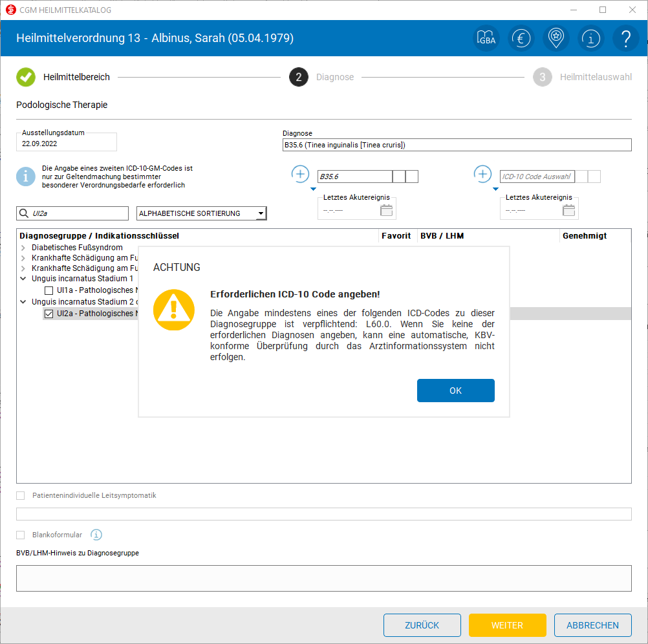Click the blue info icon near ICD hint
The image size is (648, 644).
tap(26, 177)
